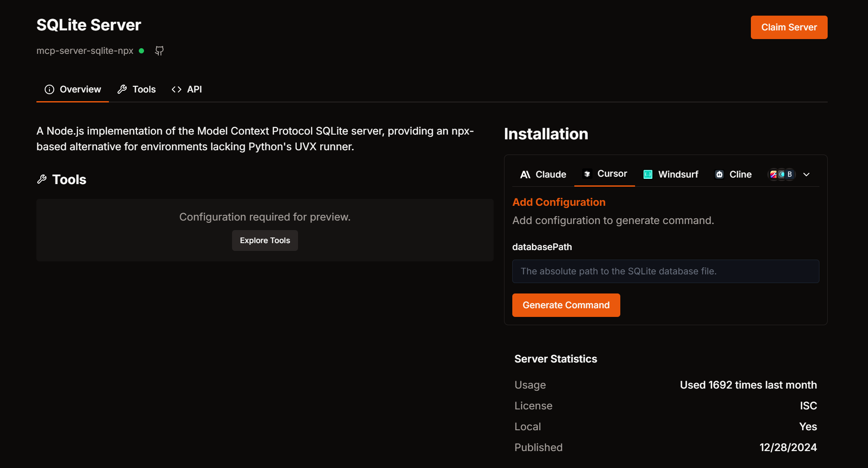868x468 pixels.
Task: Click the Explore Tools button
Action: [x=265, y=241]
